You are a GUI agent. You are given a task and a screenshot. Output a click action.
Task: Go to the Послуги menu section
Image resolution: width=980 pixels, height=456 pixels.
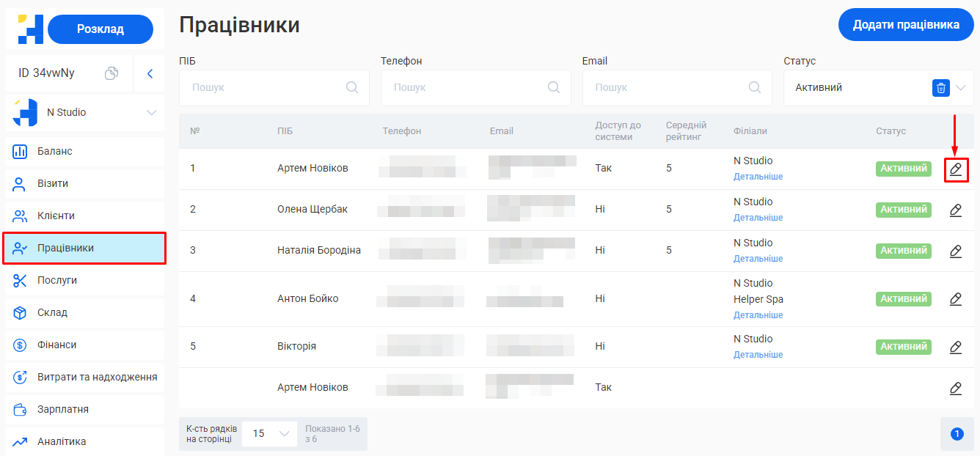click(56, 280)
